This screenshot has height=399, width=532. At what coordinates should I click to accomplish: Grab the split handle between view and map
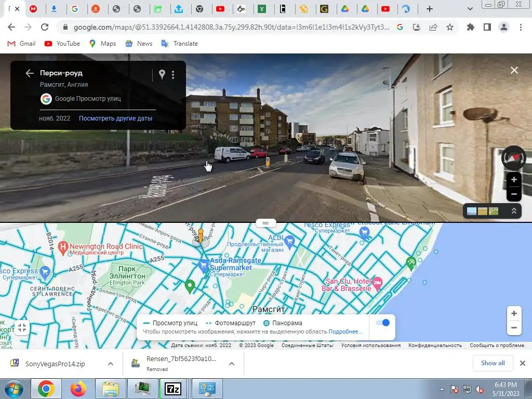click(x=265, y=223)
